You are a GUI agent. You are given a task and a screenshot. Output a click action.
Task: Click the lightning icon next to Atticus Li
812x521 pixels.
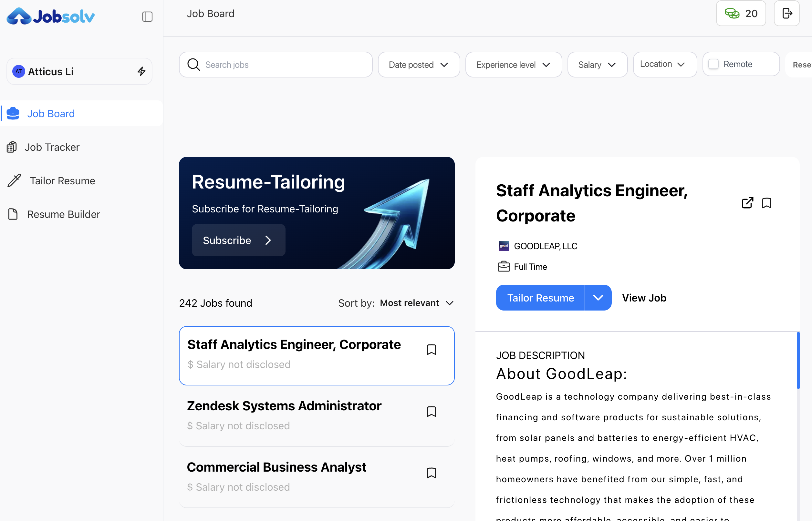(x=141, y=71)
